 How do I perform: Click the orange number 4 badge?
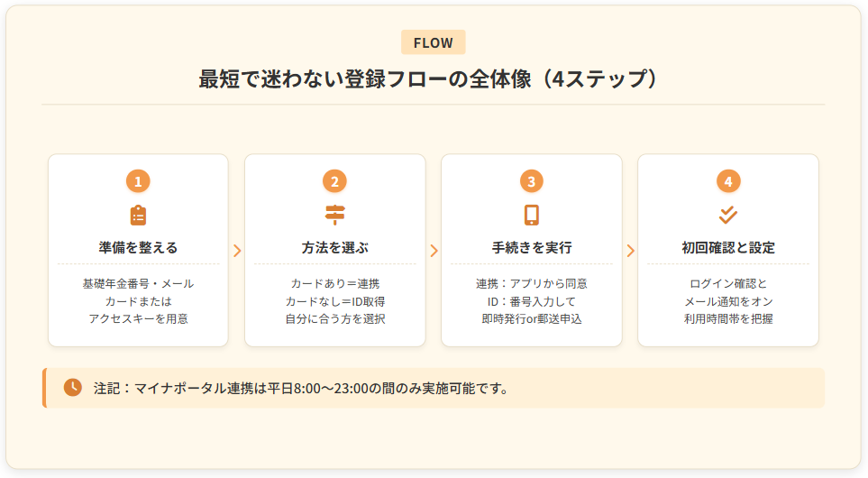(x=727, y=181)
